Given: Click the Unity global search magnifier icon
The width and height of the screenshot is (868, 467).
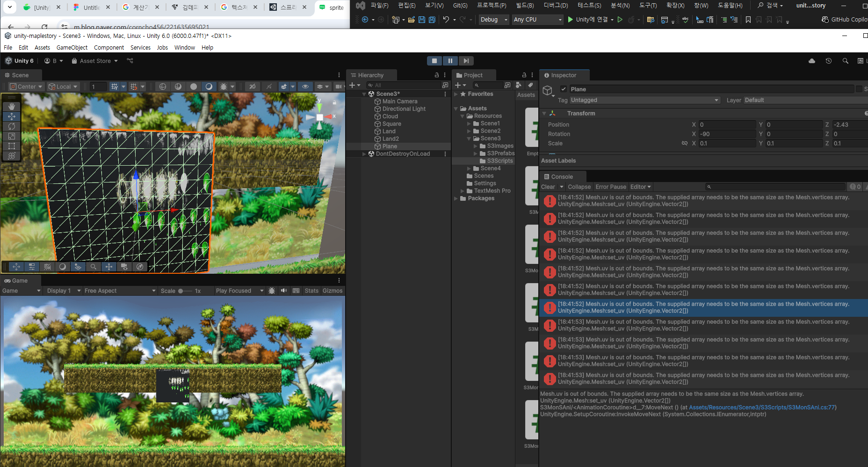Looking at the screenshot, I should 845,61.
